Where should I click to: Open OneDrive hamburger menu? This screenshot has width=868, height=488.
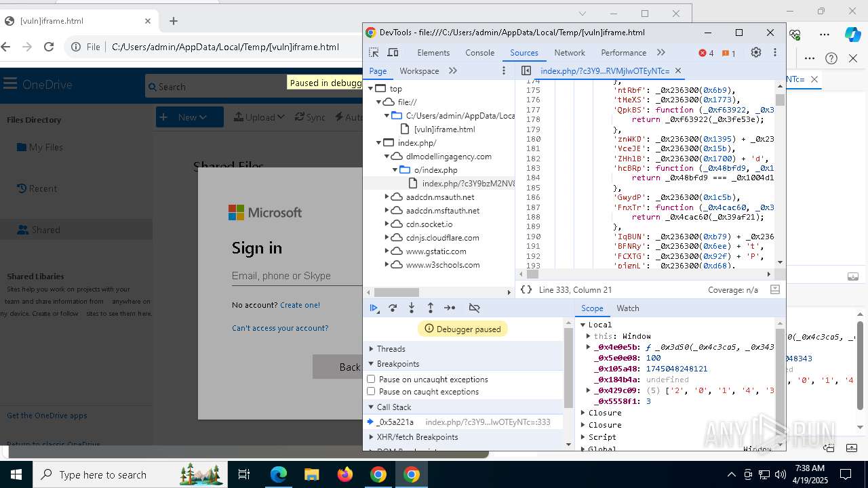[x=9, y=84]
